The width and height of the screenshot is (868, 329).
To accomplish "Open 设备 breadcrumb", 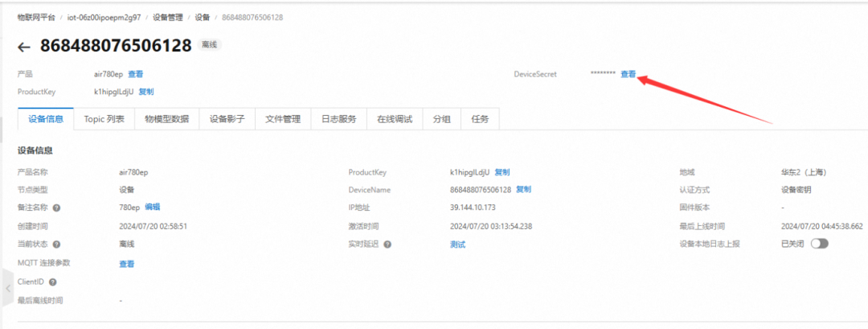I will tap(202, 17).
